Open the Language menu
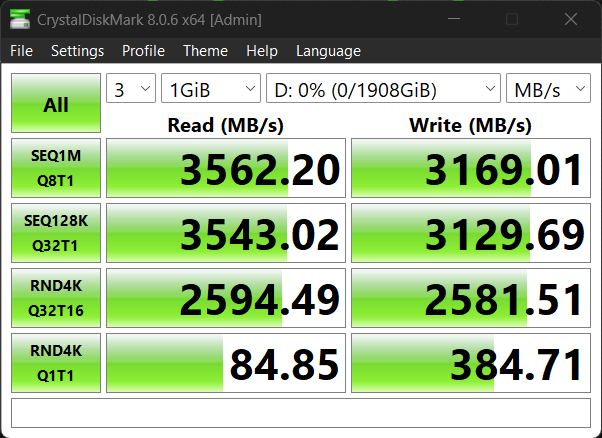Image resolution: width=602 pixels, height=438 pixels. tap(328, 51)
